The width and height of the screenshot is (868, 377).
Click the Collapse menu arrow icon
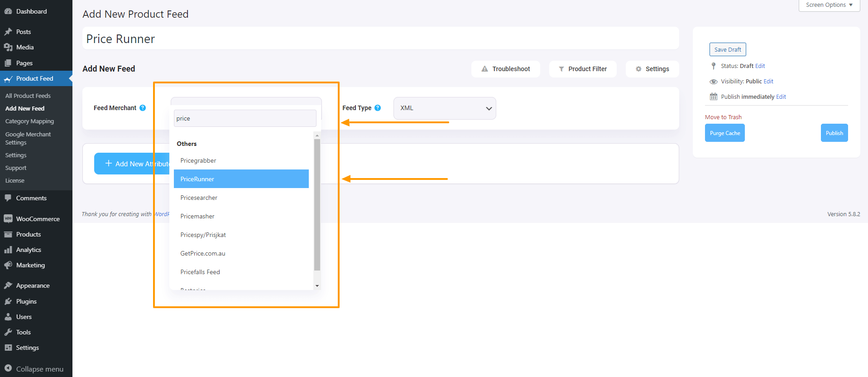point(8,368)
